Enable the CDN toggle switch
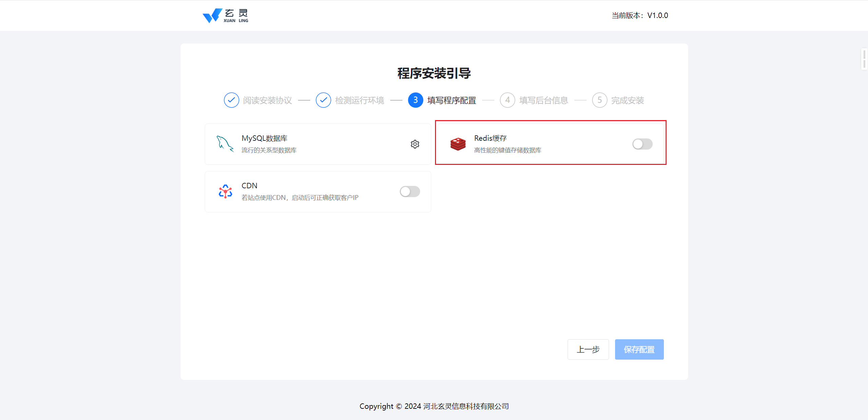This screenshot has width=868, height=420. pyautogui.click(x=410, y=192)
